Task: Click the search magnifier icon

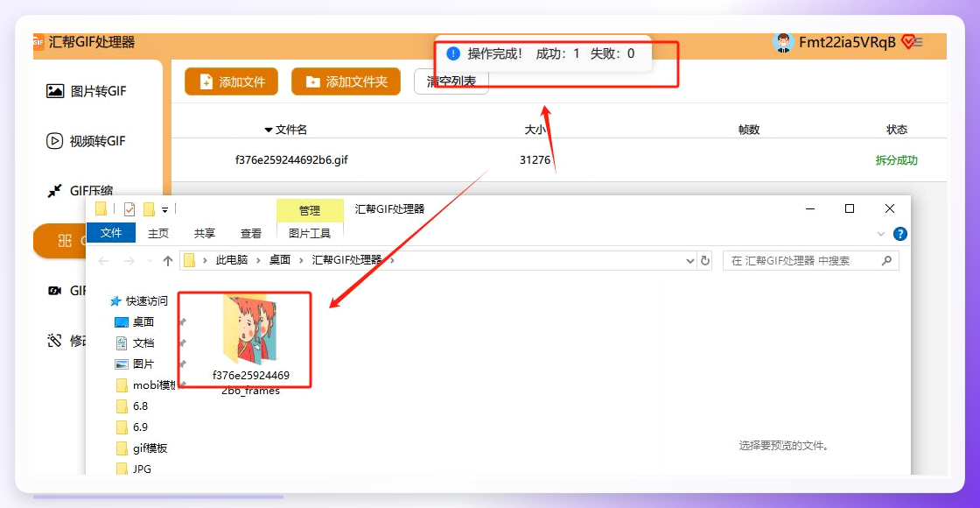Action: click(886, 261)
